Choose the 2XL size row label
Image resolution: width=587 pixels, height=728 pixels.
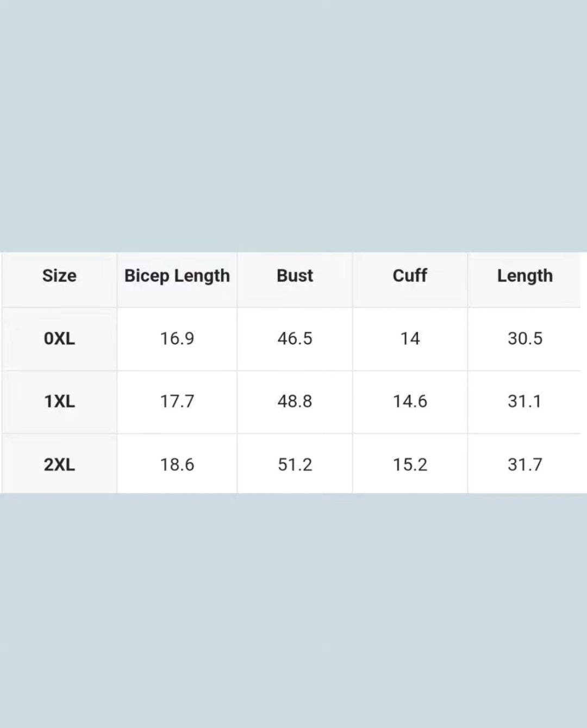pos(59,465)
